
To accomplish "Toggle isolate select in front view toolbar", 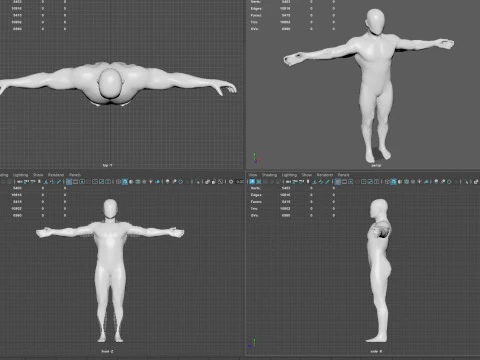I will (x=197, y=182).
